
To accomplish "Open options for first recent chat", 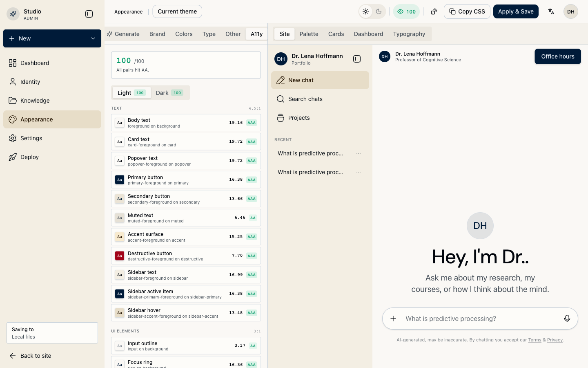I will pos(359,153).
